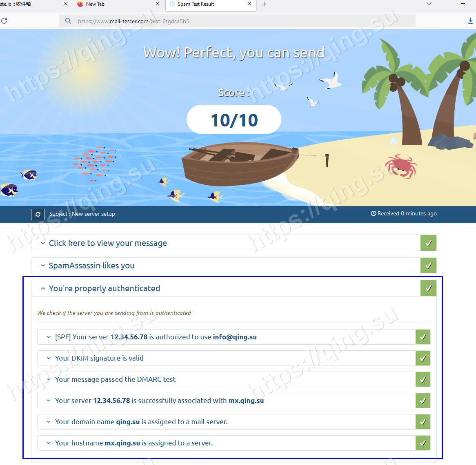Open the browser downloads icon
Screen dimensions: 476x465
tap(470, 21)
